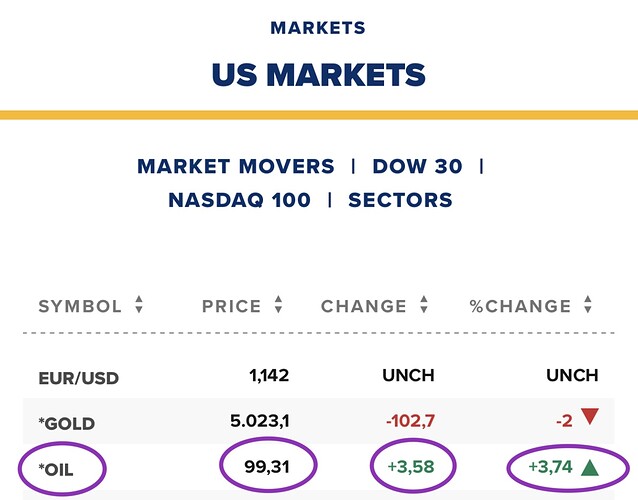Screen dimensions: 638x500
Task: Select the NASDAQ 100 tab
Action: [x=239, y=200]
